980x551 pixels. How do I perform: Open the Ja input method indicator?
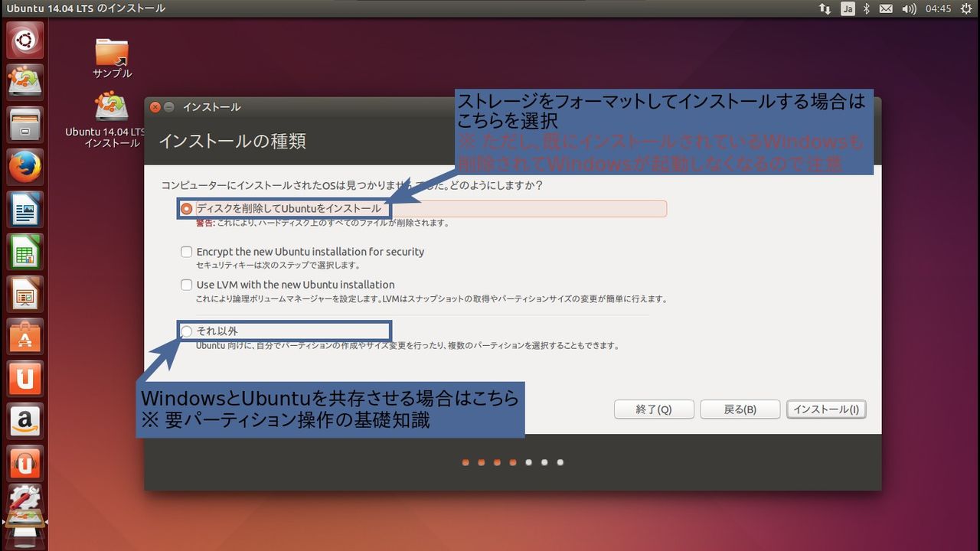848,8
